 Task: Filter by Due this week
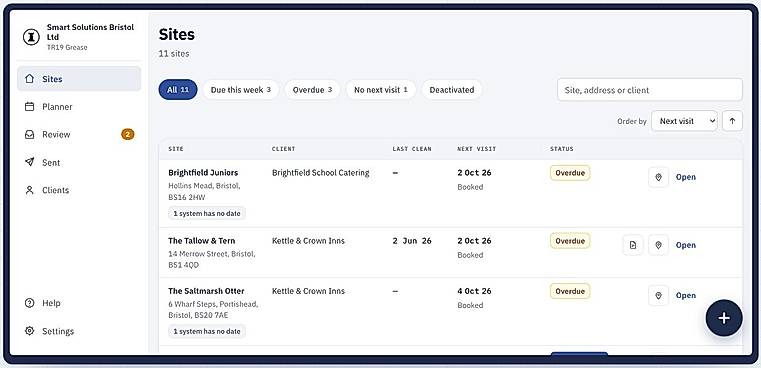[241, 90]
